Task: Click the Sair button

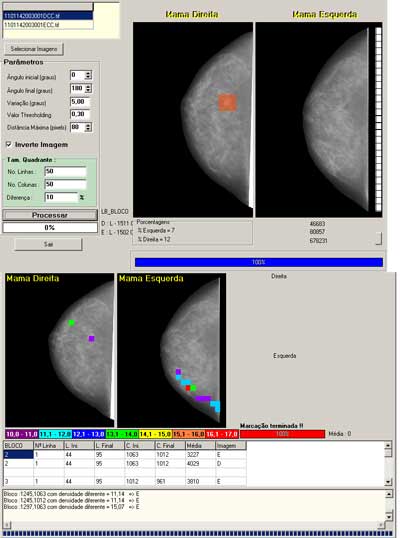Action: click(48, 244)
